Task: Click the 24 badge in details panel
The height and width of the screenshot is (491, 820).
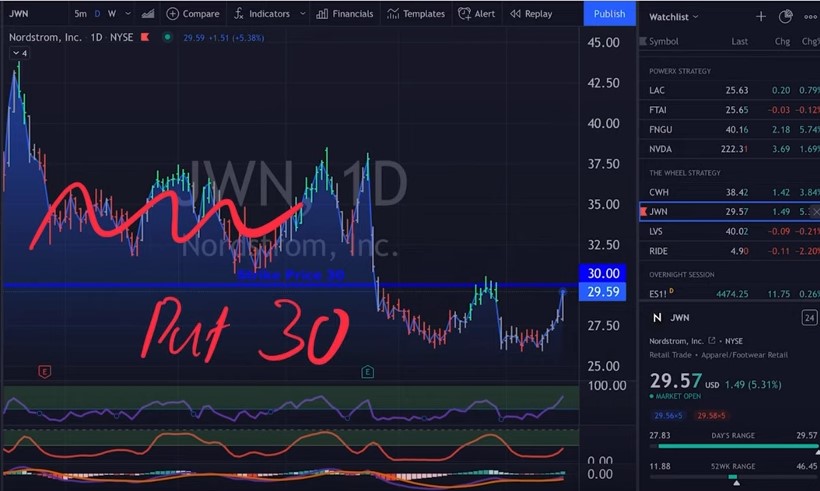Action: [809, 317]
